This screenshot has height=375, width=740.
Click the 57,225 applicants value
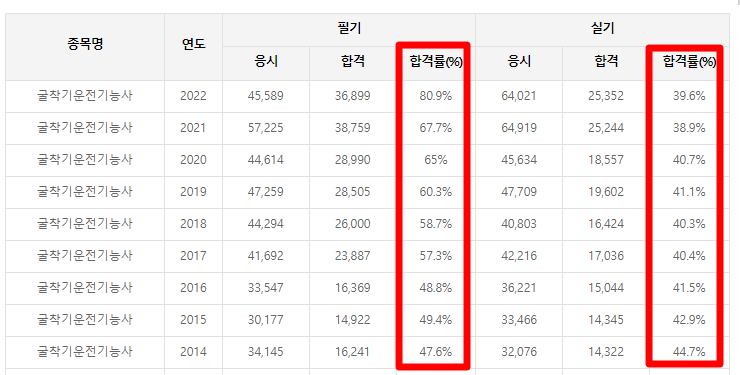pyautogui.click(x=266, y=128)
